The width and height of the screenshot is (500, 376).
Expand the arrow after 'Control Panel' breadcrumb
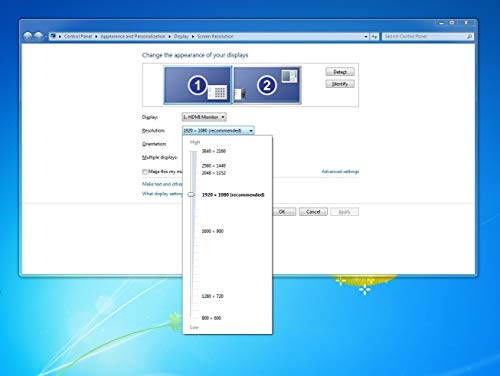tap(96, 36)
